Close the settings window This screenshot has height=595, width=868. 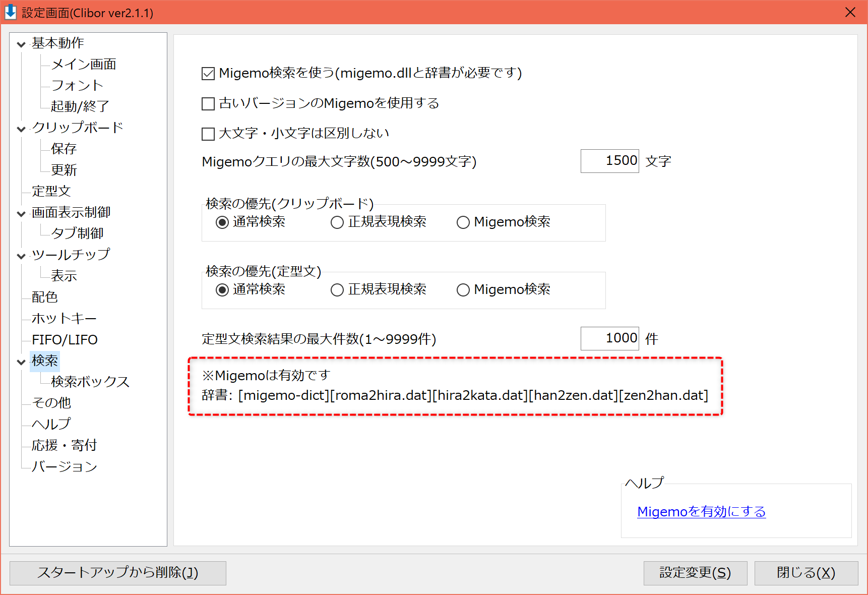(x=850, y=12)
